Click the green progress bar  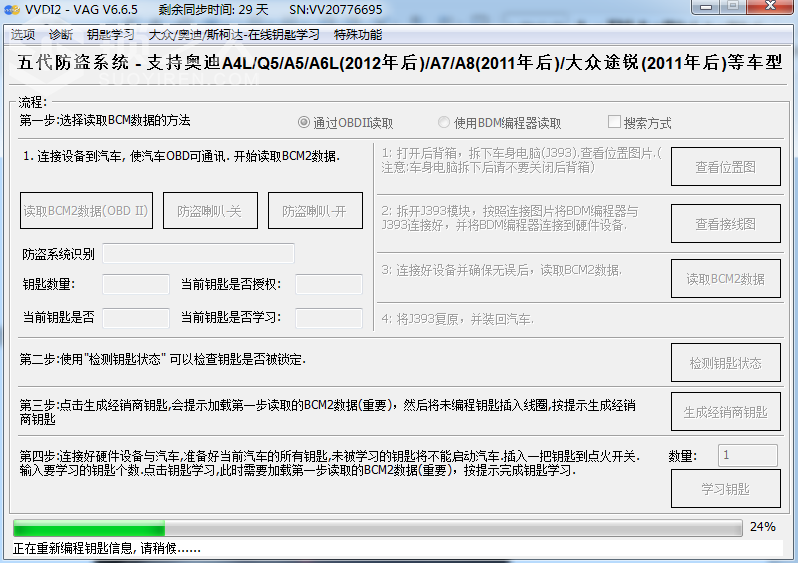pyautogui.click(x=377, y=528)
